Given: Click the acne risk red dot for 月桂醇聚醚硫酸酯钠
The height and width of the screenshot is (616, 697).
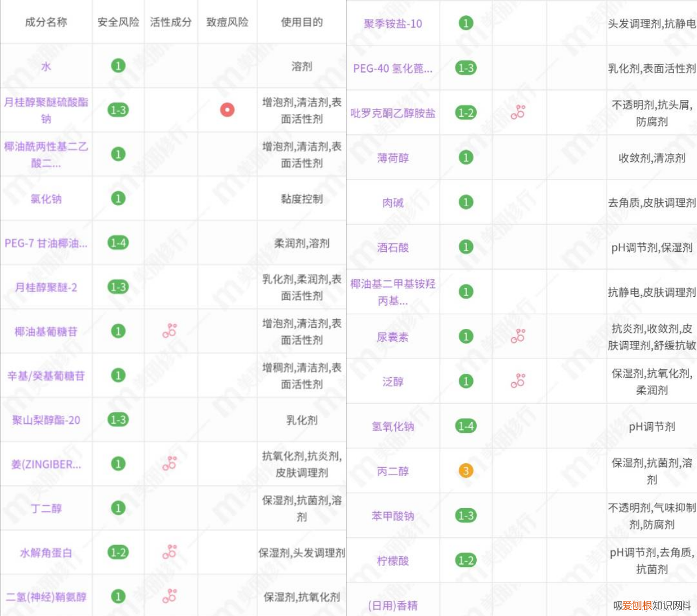Looking at the screenshot, I should 227,110.
